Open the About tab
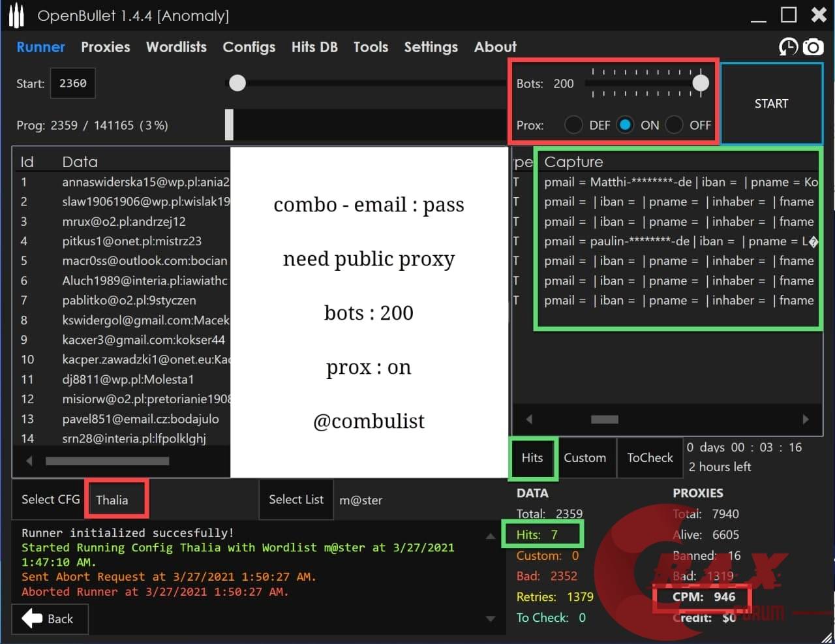Viewport: 835px width, 644px height. coord(495,47)
